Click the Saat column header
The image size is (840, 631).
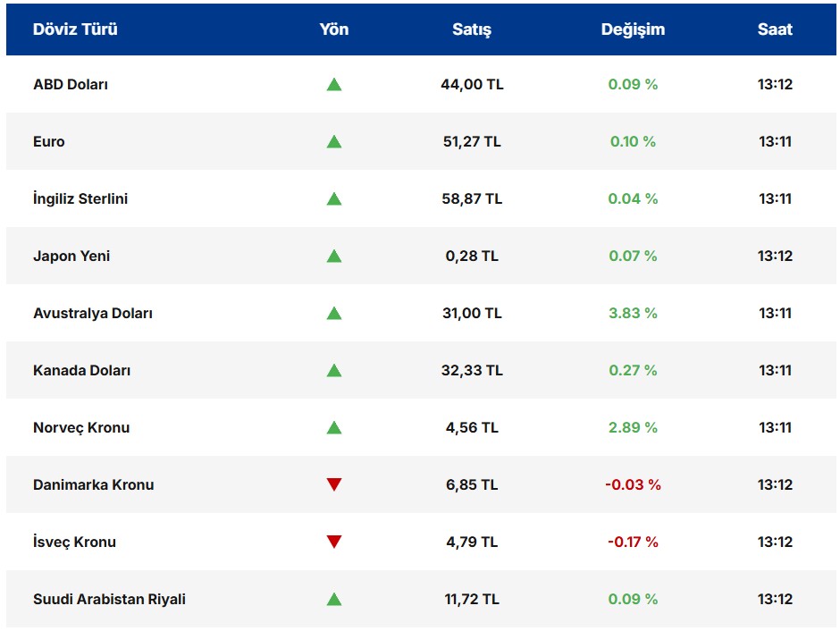[x=775, y=29]
